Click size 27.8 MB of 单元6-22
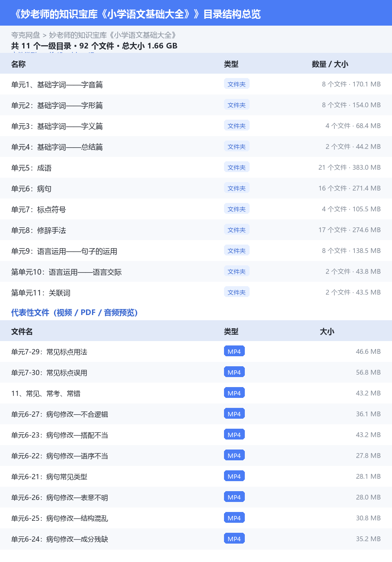 pyautogui.click(x=368, y=456)
